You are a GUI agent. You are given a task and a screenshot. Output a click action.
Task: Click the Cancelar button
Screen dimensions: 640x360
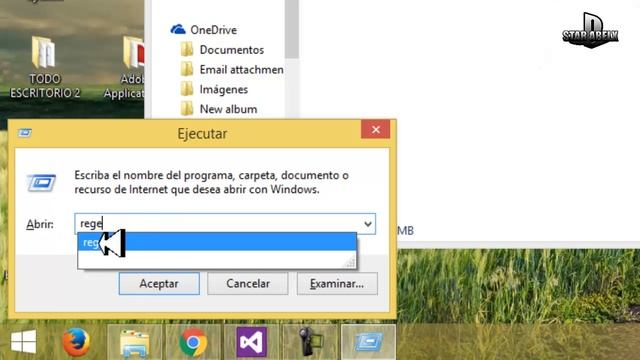coord(248,284)
